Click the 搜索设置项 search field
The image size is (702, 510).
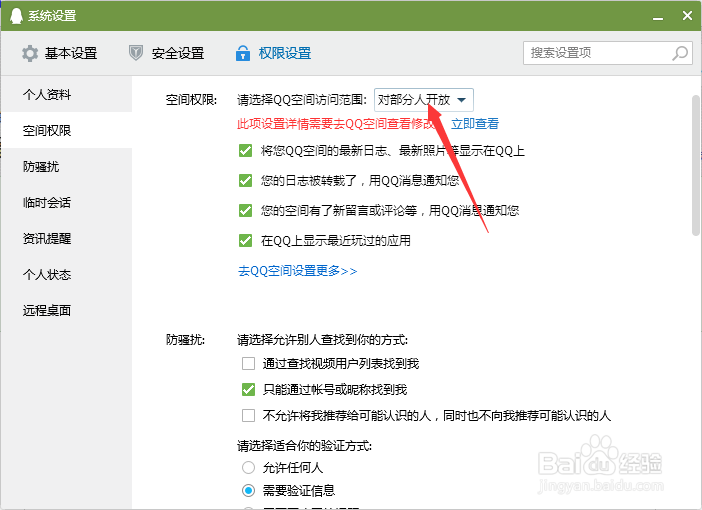[608, 53]
